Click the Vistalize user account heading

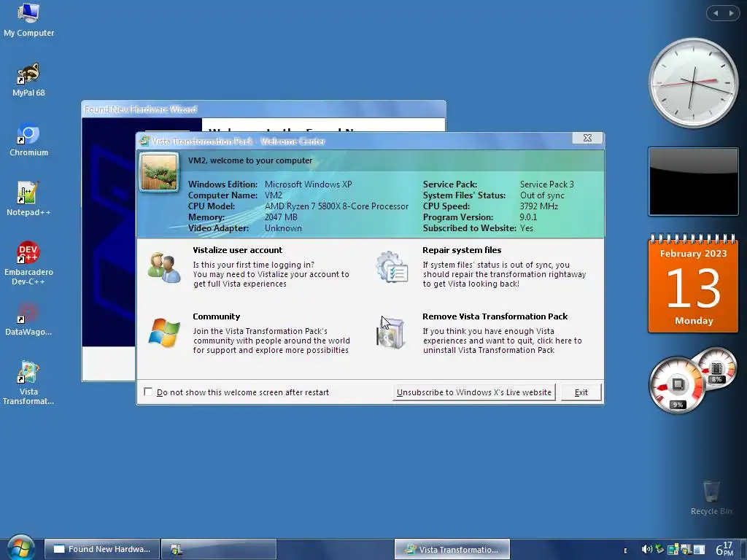pos(237,250)
